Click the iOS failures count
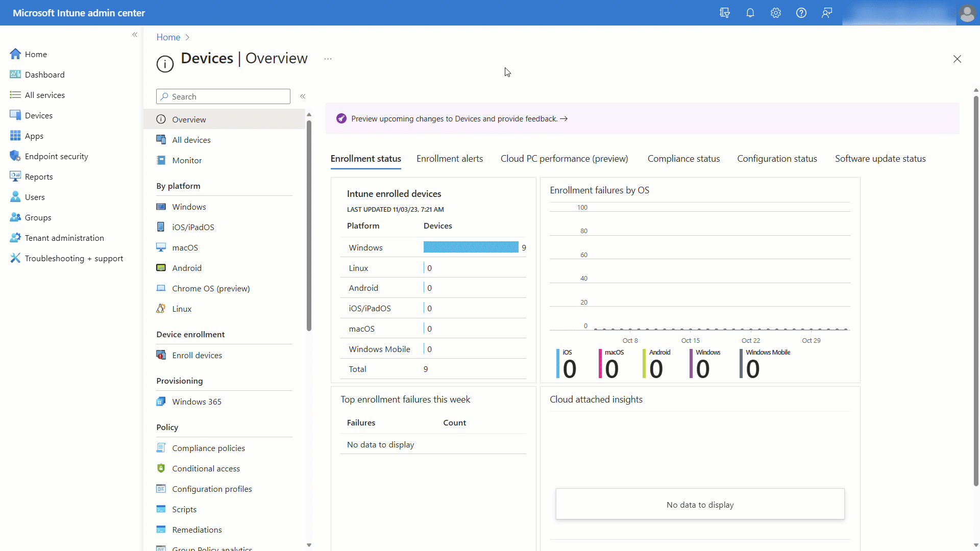 pyautogui.click(x=569, y=368)
